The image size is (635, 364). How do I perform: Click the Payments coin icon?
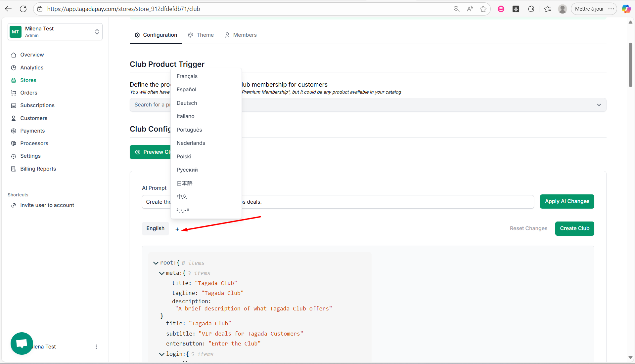(x=14, y=131)
